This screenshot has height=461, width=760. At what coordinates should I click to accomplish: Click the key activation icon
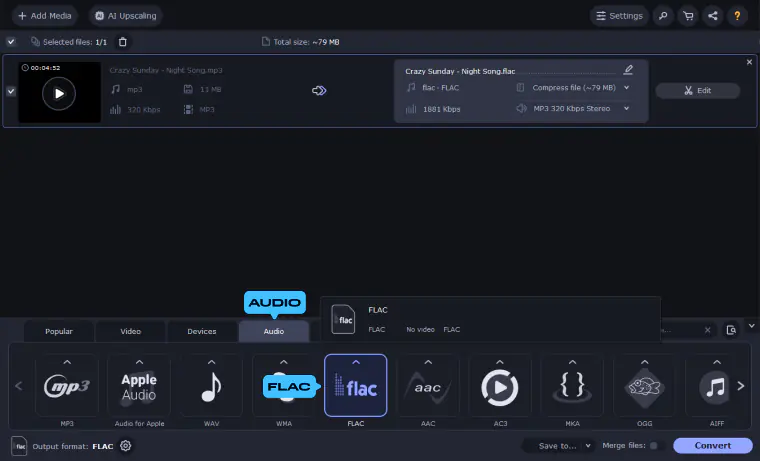coord(663,16)
